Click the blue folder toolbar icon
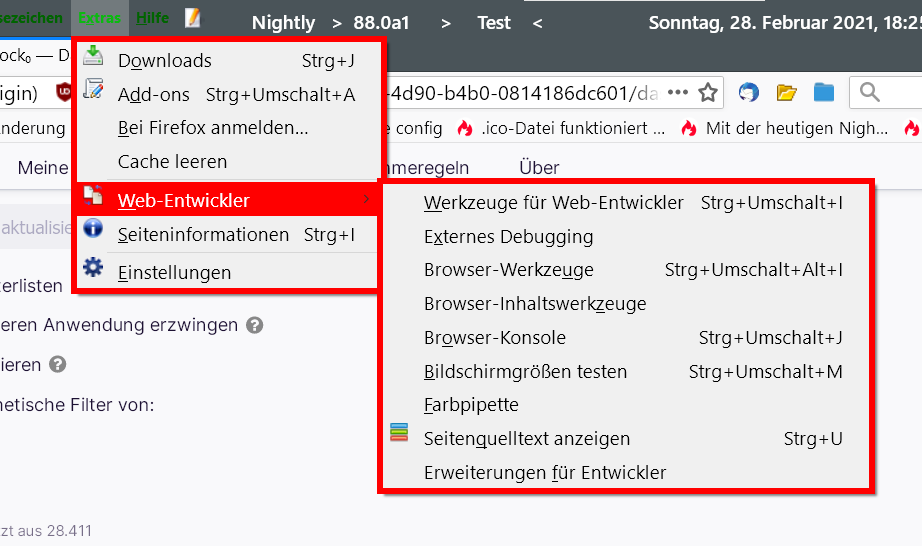Viewport: 922px width, 546px height. point(823,93)
